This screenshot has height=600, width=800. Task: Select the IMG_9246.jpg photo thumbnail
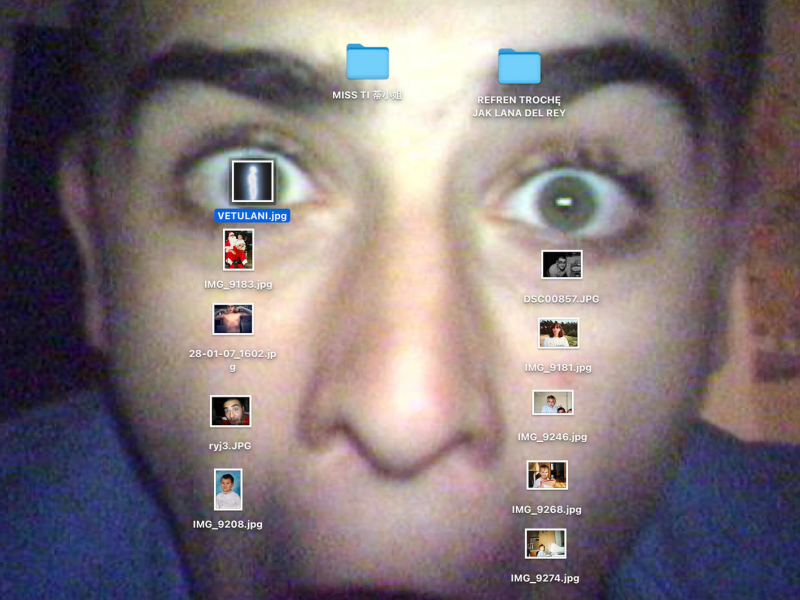coord(553,403)
